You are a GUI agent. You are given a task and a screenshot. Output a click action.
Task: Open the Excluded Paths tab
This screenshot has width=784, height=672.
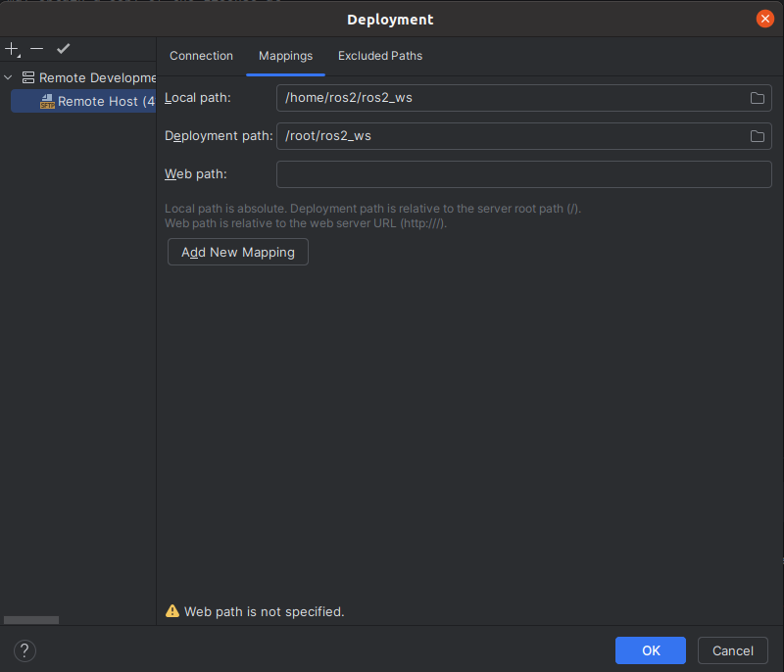point(380,56)
